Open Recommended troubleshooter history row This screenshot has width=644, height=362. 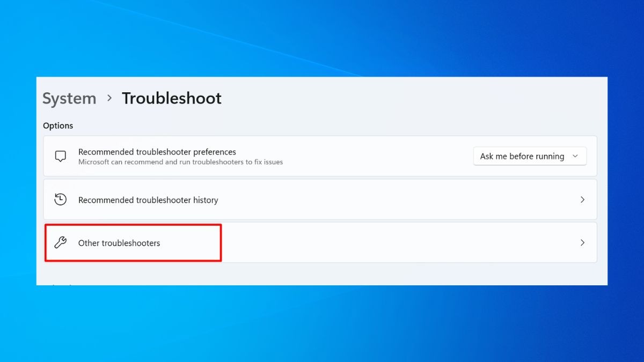coord(320,200)
